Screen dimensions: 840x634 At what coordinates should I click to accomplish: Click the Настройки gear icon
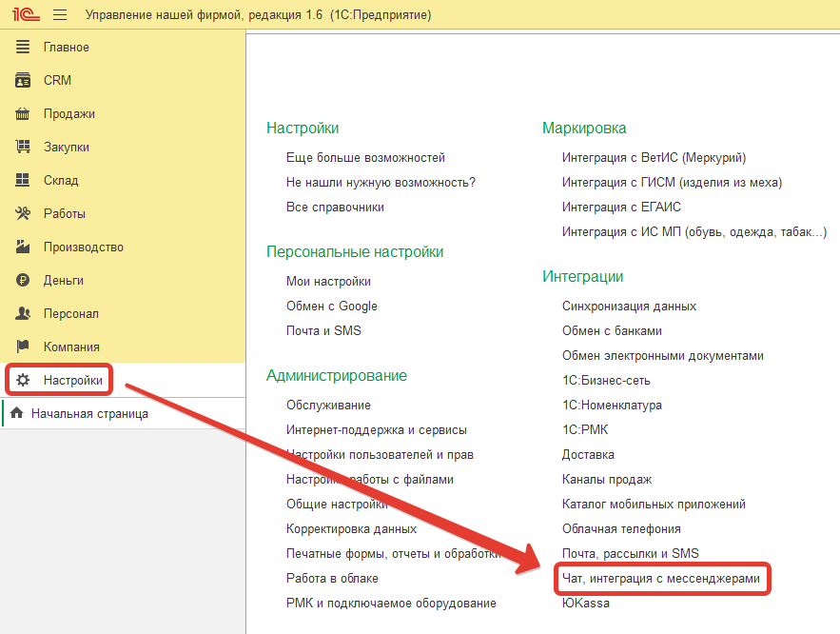click(x=23, y=380)
